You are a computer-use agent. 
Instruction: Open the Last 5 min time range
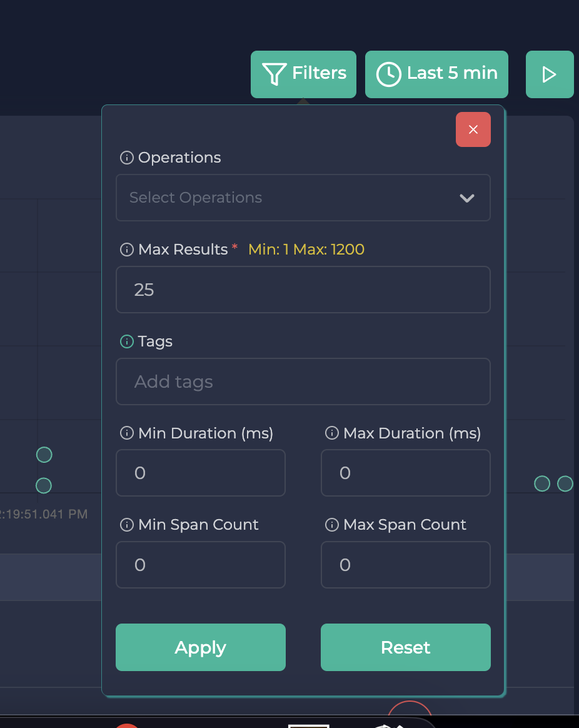[436, 74]
